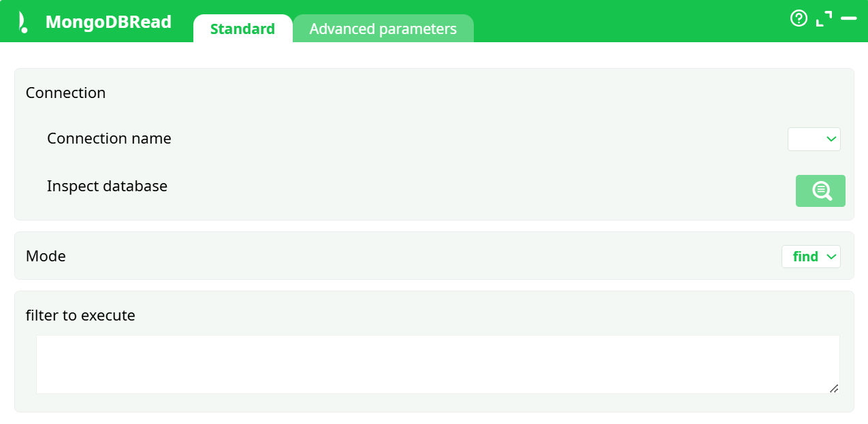868x424 pixels.
Task: Open the help question mark icon
Action: (x=798, y=18)
